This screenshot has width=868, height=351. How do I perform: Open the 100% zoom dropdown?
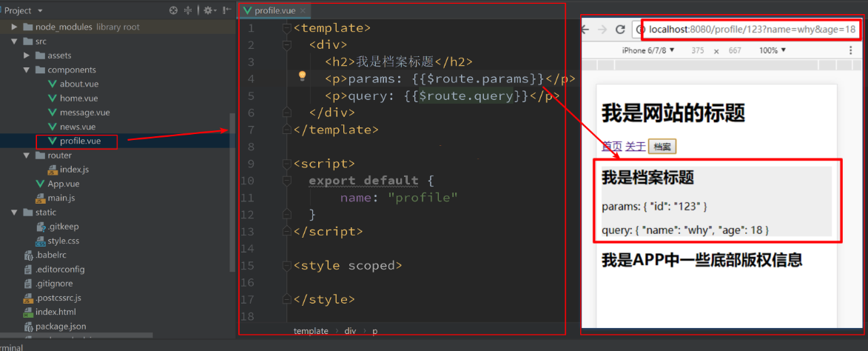tap(773, 50)
